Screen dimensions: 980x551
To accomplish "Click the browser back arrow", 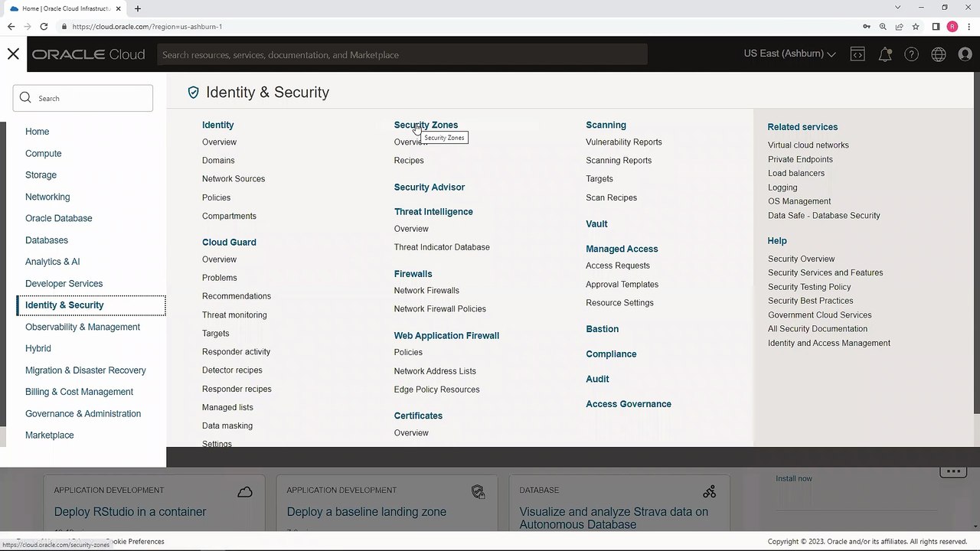I will 11,26.
